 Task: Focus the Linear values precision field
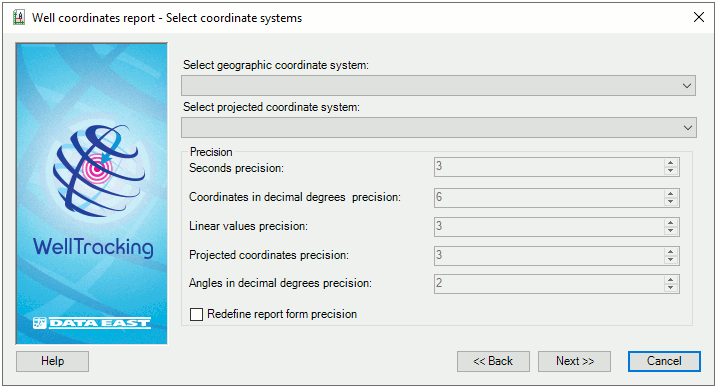click(549, 227)
